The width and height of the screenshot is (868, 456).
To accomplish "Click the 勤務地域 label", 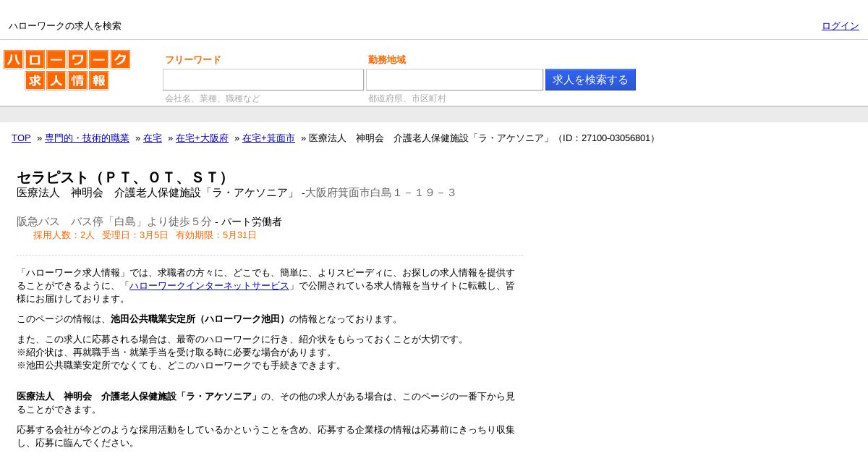I will [x=387, y=60].
